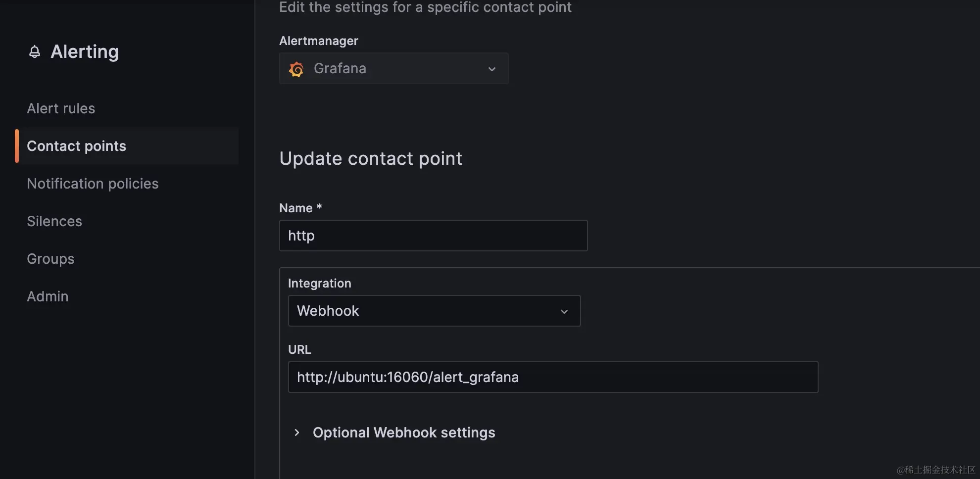Open the Admin section
This screenshot has width=980, height=479.
[x=48, y=296]
